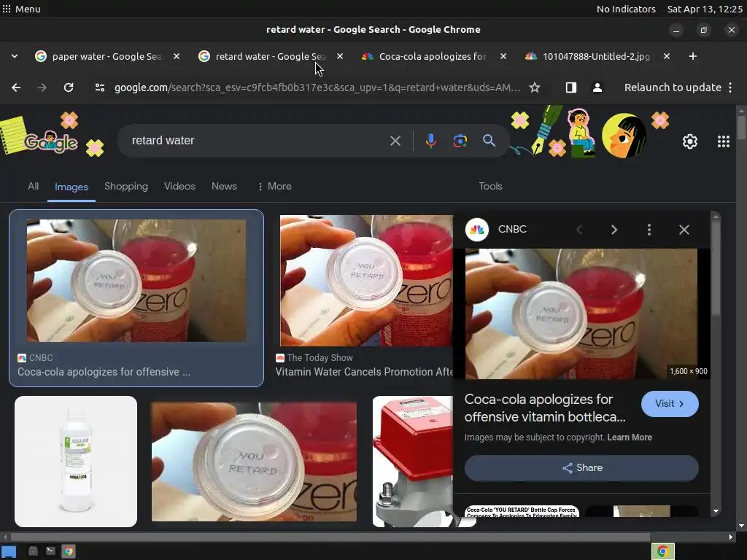
Task: Open the terminal from the taskbar
Action: [x=50, y=551]
